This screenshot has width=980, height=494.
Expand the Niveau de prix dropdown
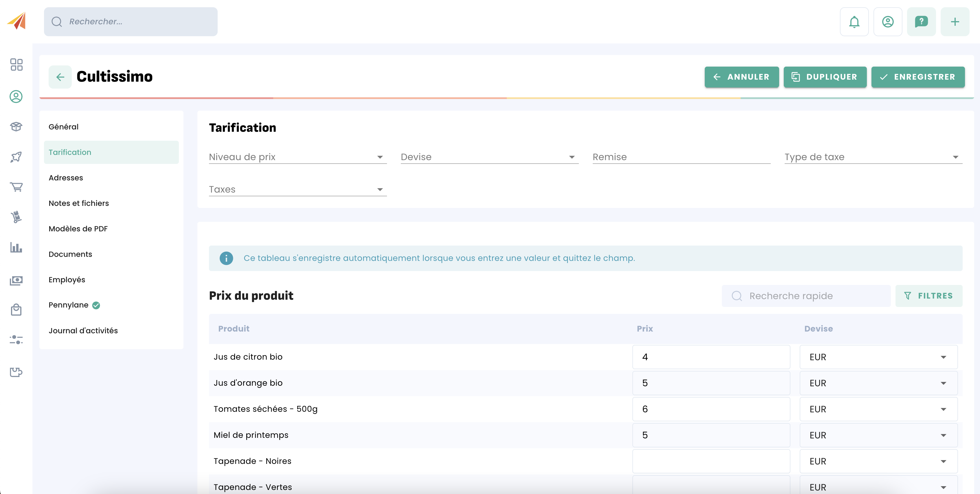(x=298, y=157)
